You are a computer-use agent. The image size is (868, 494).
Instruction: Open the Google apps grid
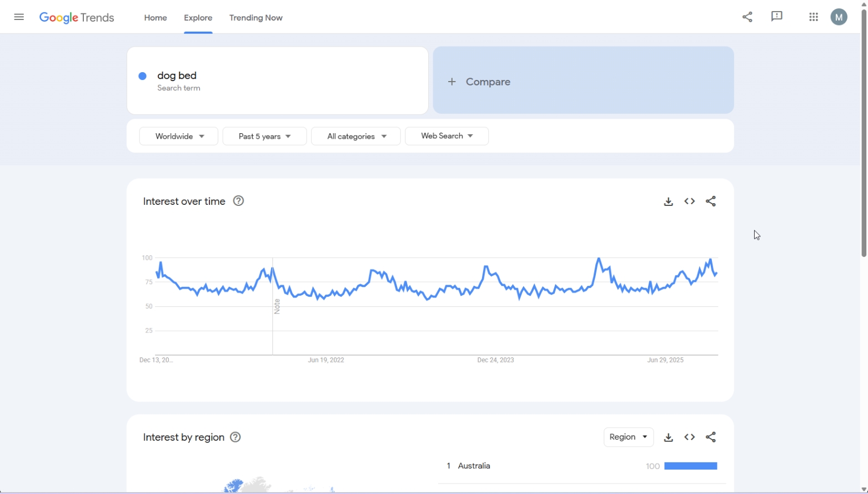tap(813, 17)
